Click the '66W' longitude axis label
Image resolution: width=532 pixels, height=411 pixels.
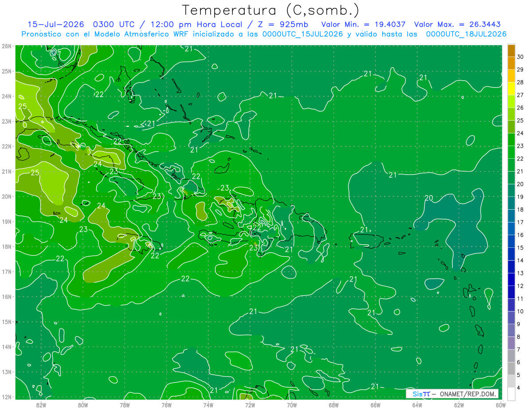coord(375,405)
